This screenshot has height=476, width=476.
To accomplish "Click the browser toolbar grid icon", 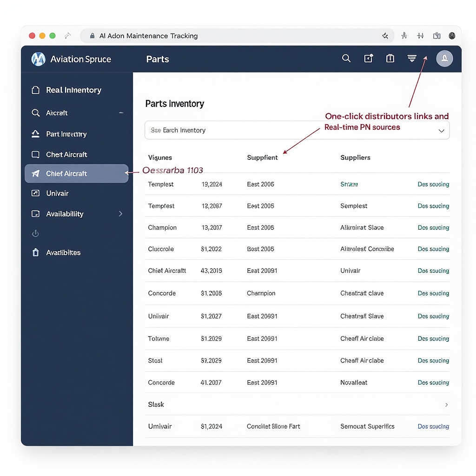I will coord(420,36).
